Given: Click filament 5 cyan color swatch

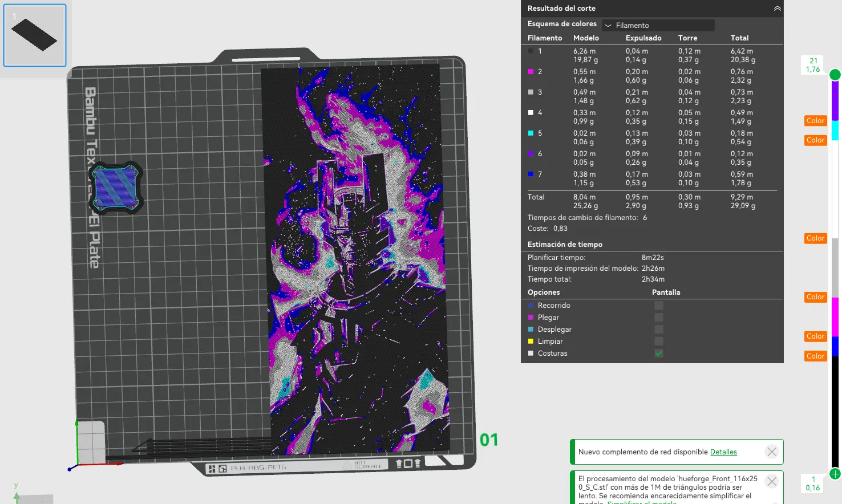Looking at the screenshot, I should pyautogui.click(x=531, y=133).
